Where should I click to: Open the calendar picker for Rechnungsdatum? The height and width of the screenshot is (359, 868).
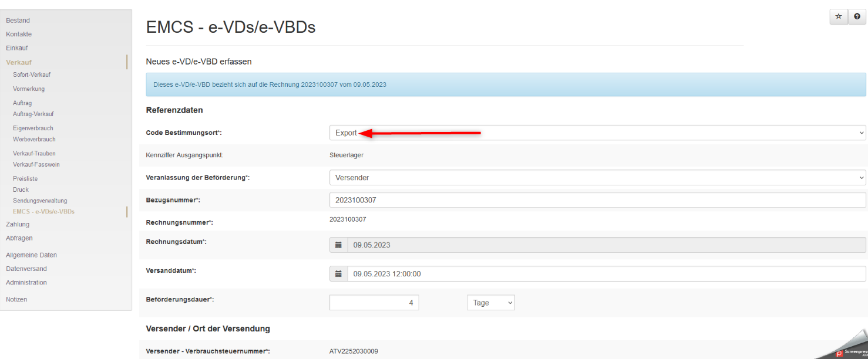(338, 245)
